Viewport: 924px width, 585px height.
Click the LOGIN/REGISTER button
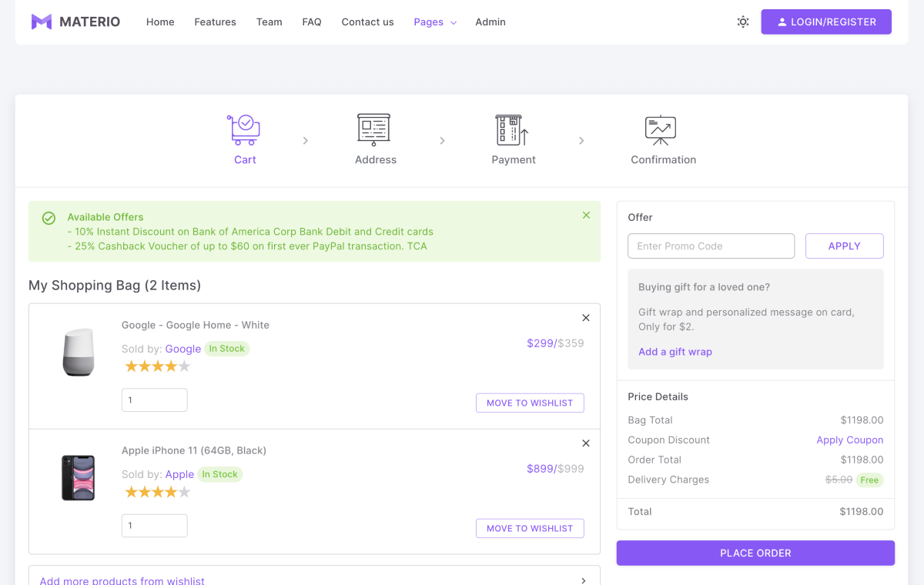[x=826, y=22]
